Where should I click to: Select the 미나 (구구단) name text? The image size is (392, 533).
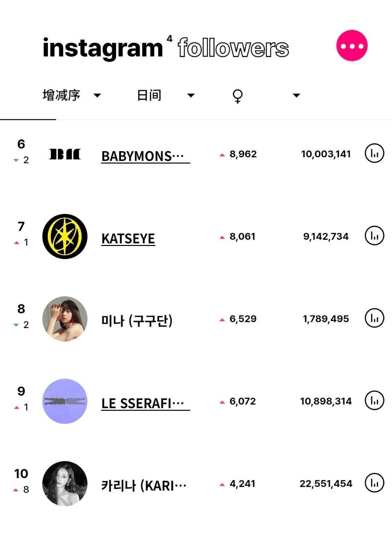pos(137,321)
